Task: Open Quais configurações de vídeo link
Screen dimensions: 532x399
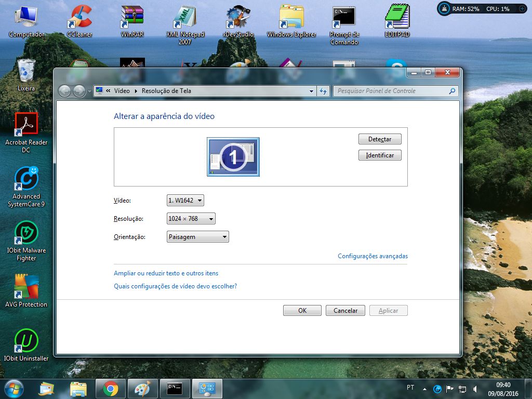Action: click(176, 286)
